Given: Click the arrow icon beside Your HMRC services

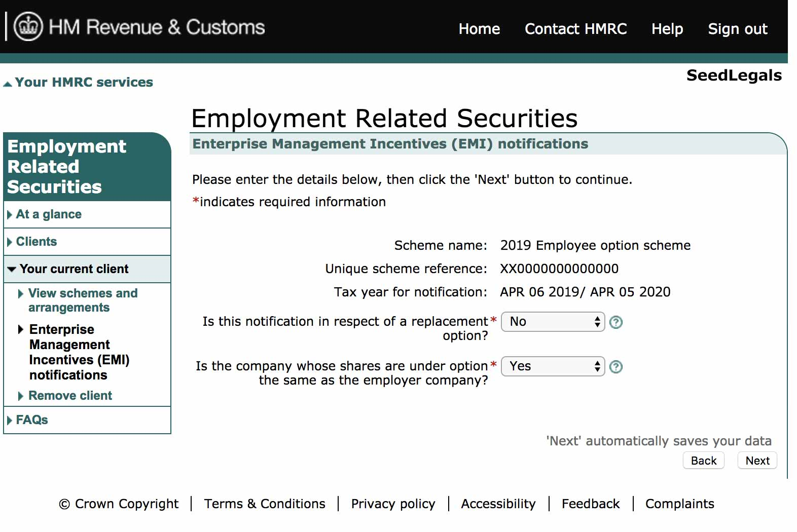Looking at the screenshot, I should 8,84.
